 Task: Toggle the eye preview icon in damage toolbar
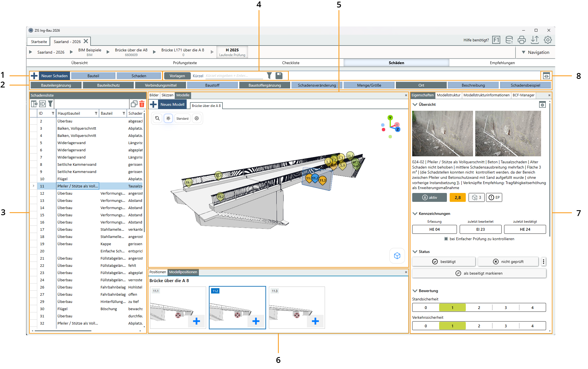(546, 76)
